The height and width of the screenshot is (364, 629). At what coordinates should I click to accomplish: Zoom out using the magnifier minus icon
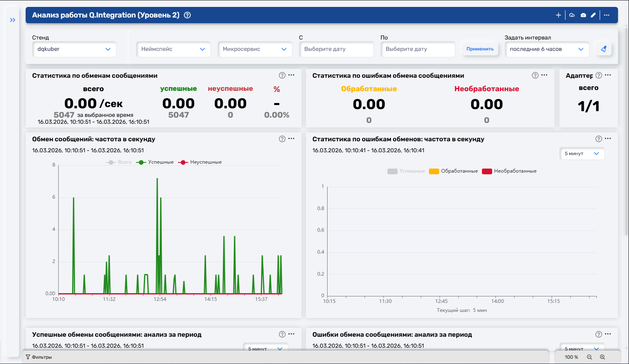(589, 357)
